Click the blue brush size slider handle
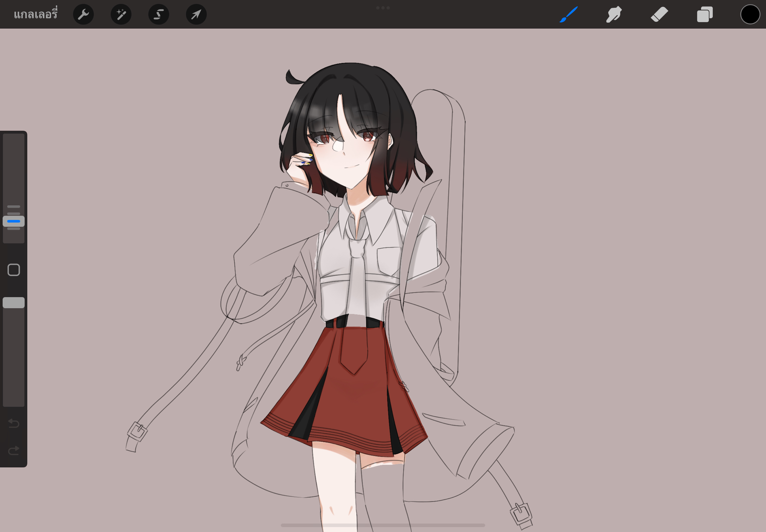The width and height of the screenshot is (766, 532). [x=14, y=221]
